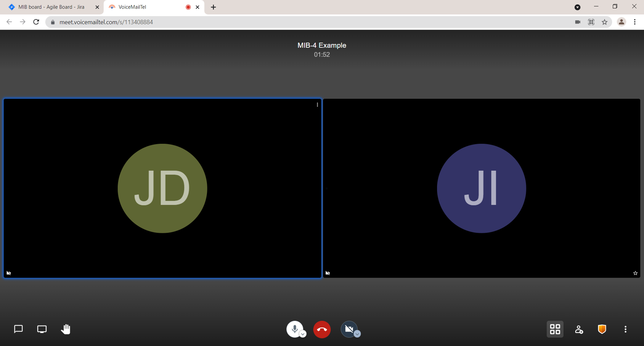
Task: Close the VoiceMailTel tab
Action: [197, 7]
